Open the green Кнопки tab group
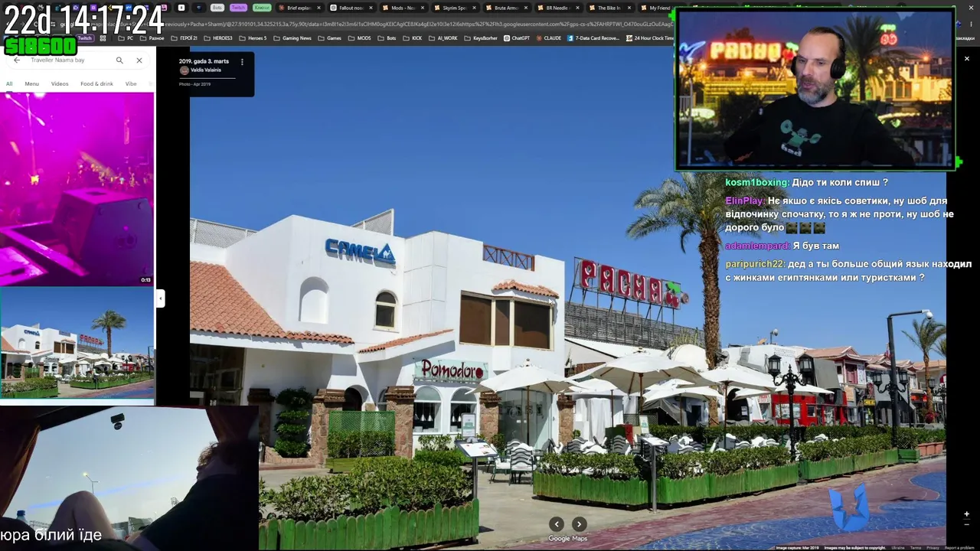The height and width of the screenshot is (551, 980). pos(262,8)
